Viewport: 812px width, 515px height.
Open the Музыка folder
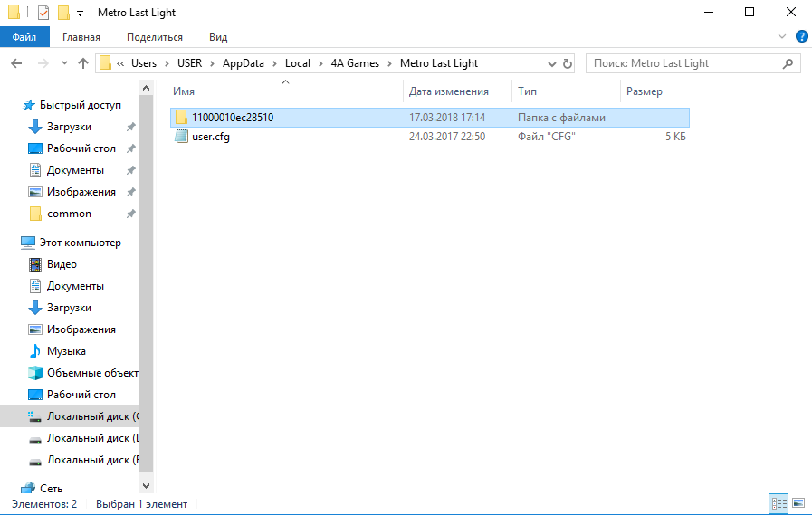point(66,351)
